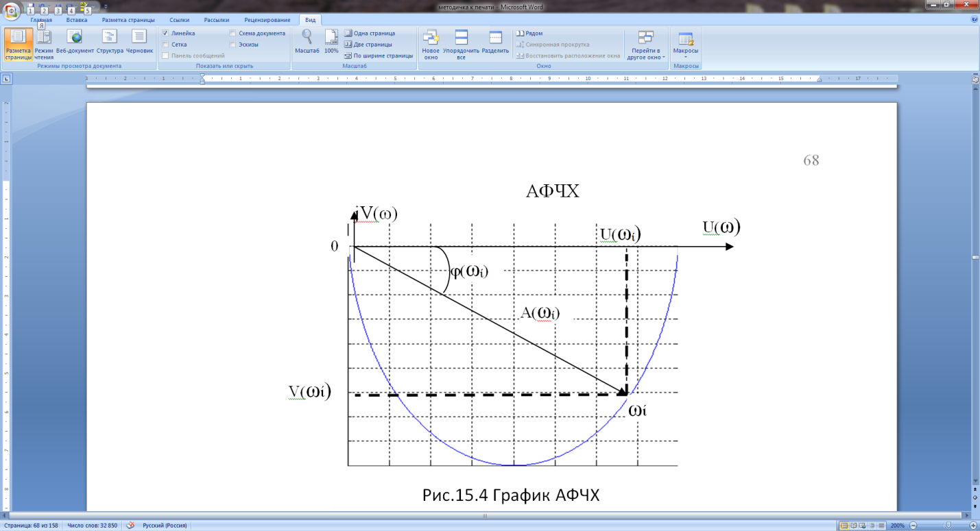The width and height of the screenshot is (980, 531).
Task: Click the page number 68
Action: click(811, 160)
